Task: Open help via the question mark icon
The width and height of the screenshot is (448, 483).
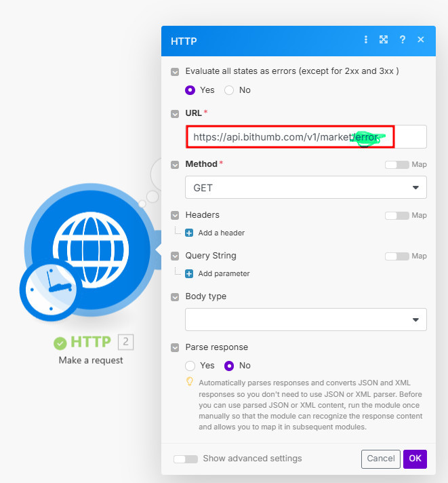Action: (403, 40)
